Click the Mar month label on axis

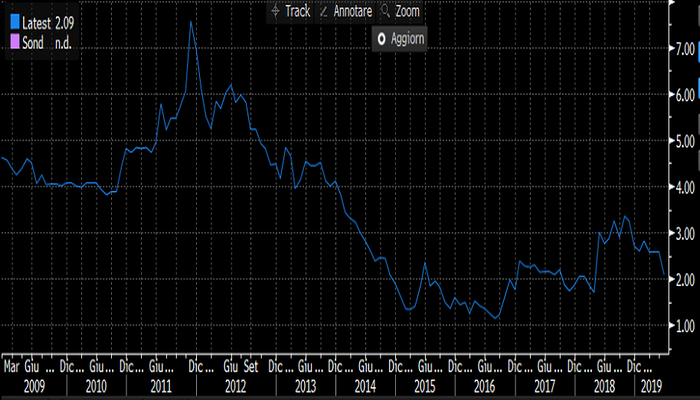click(x=13, y=366)
